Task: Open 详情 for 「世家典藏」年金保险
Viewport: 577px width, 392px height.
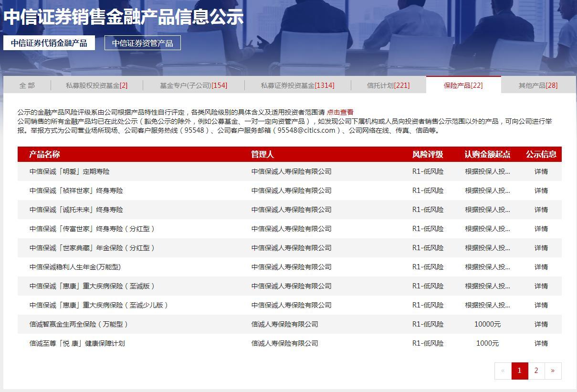Action: point(541,248)
